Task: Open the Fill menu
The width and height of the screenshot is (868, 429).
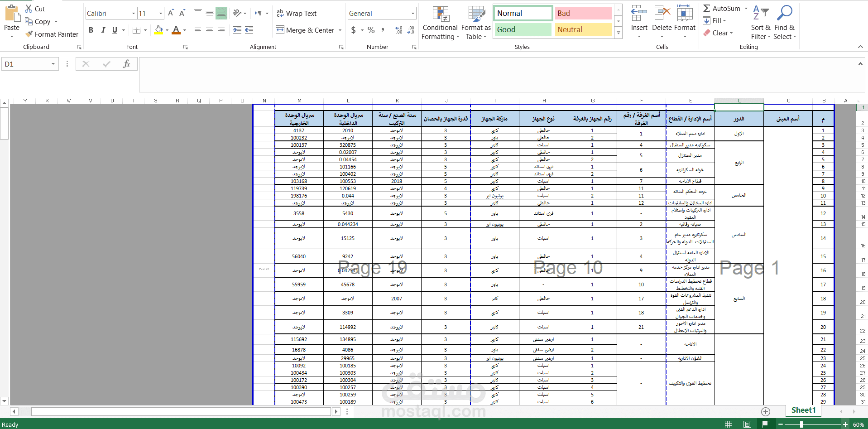Action: click(x=715, y=20)
